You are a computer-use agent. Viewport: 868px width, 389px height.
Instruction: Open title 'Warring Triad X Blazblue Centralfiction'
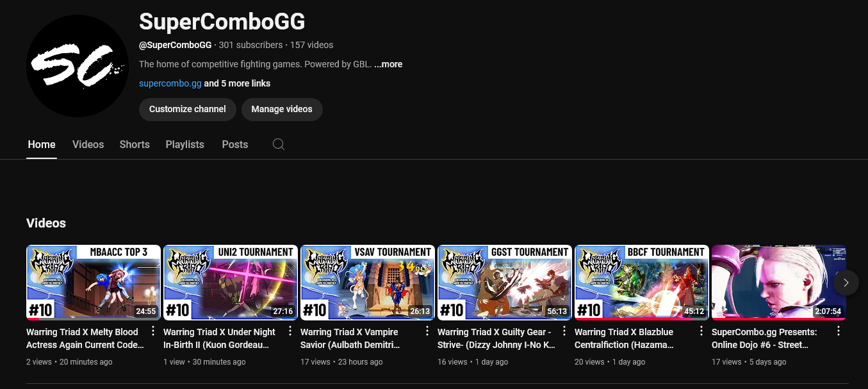[x=624, y=338]
